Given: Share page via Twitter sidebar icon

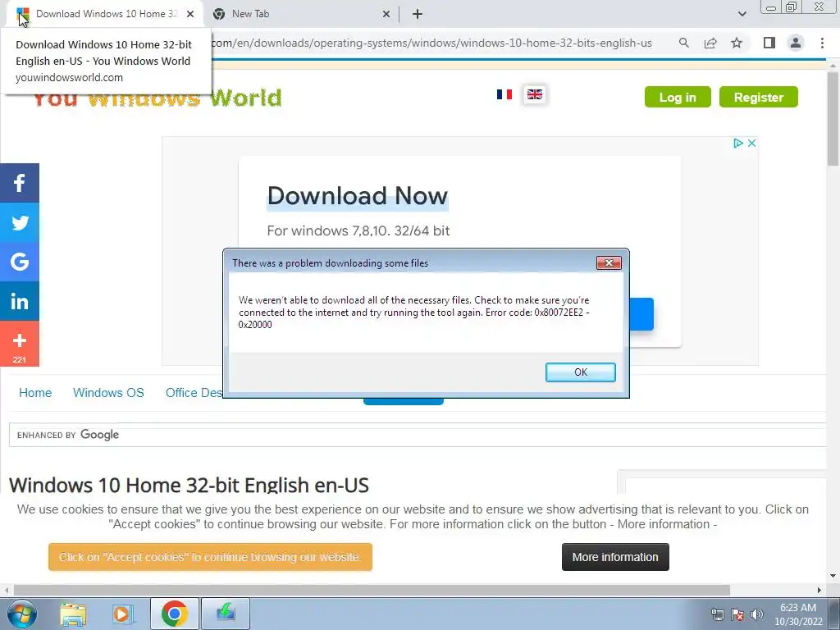Looking at the screenshot, I should pyautogui.click(x=20, y=222).
